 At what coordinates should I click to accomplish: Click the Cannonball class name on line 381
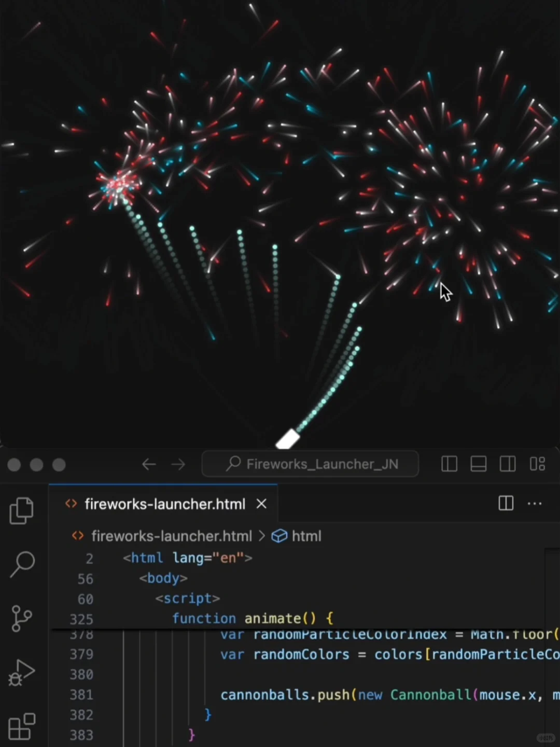(430, 695)
